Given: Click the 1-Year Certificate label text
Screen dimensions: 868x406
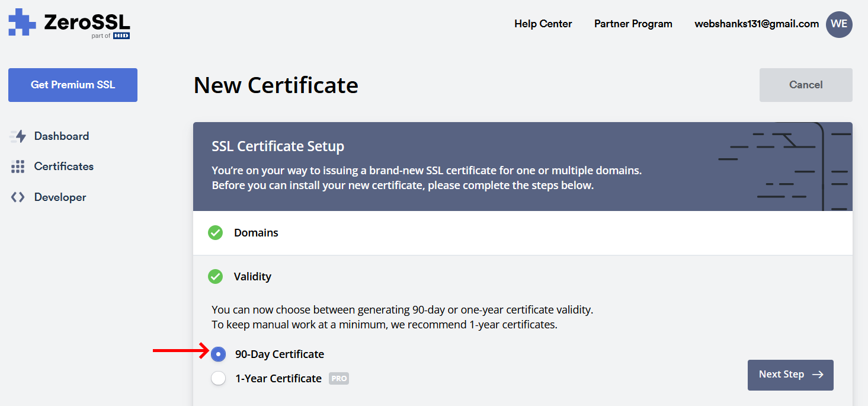Looking at the screenshot, I should (x=278, y=378).
